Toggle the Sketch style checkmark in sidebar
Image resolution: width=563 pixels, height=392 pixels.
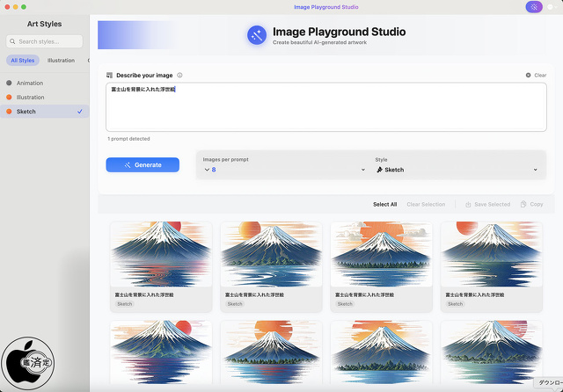point(80,112)
